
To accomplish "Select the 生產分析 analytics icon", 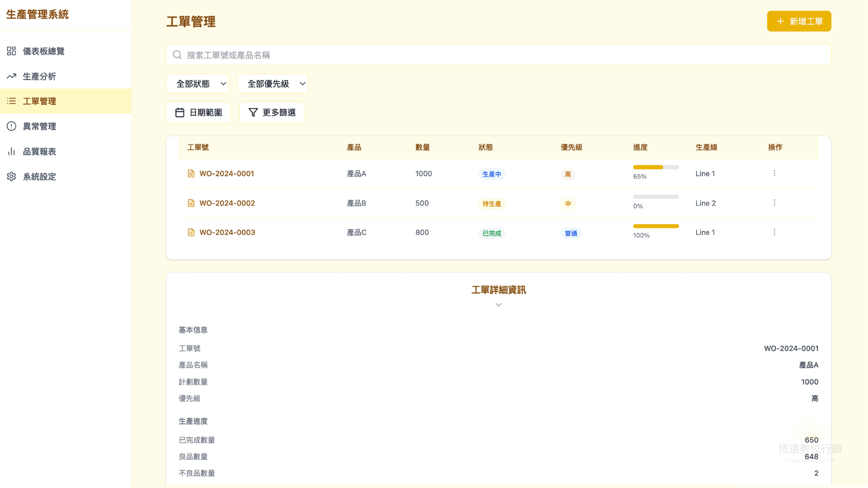I will (11, 76).
